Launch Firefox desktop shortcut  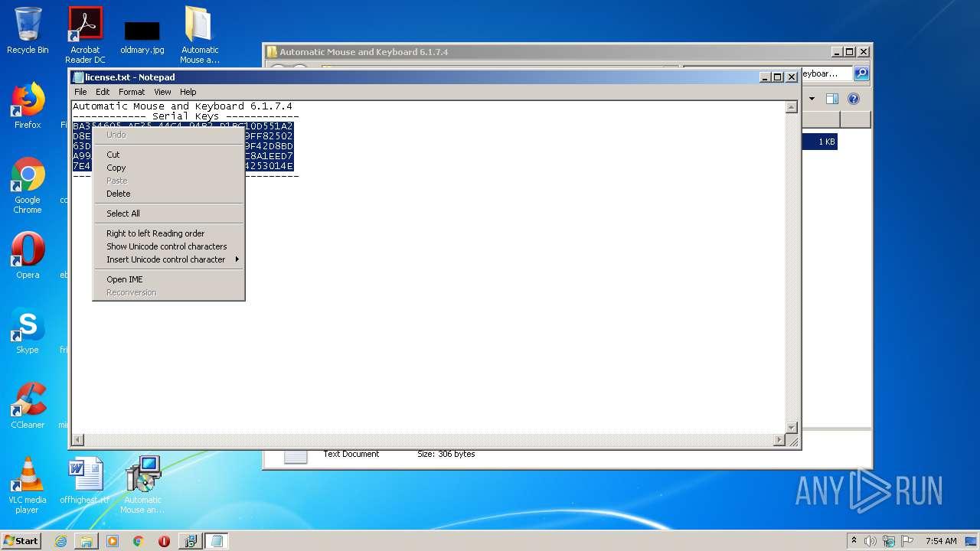click(28, 106)
